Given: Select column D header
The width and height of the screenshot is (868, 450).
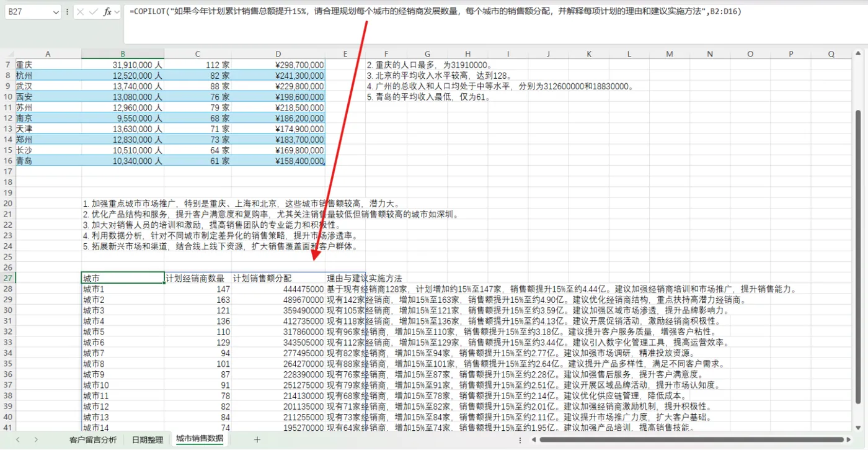Looking at the screenshot, I should (x=278, y=54).
